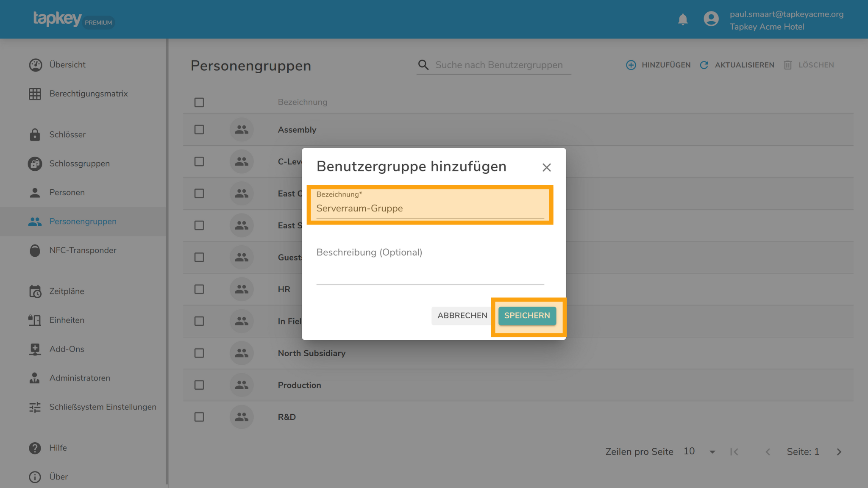
Task: Select Personengruppen in the sidebar
Action: point(83,222)
